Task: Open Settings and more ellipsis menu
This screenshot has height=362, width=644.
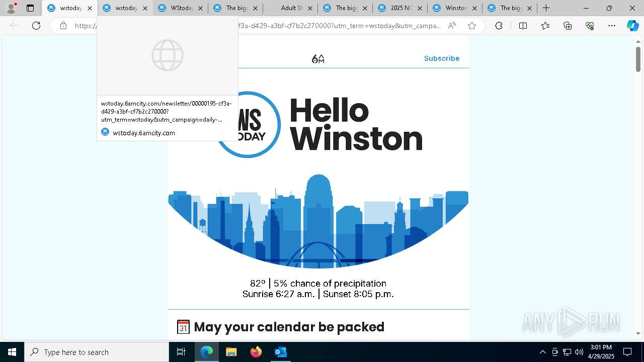Action: tap(612, 26)
